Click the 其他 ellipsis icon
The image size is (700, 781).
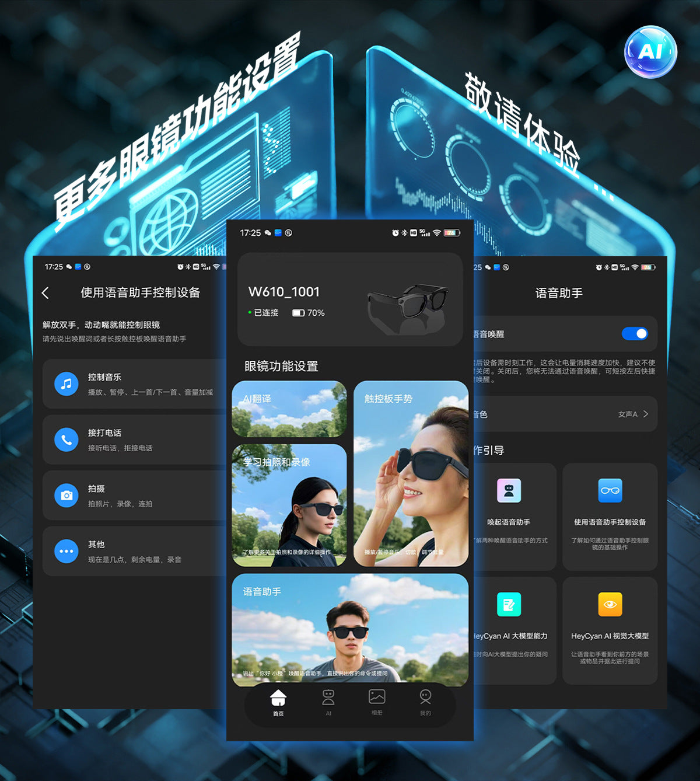[66, 551]
